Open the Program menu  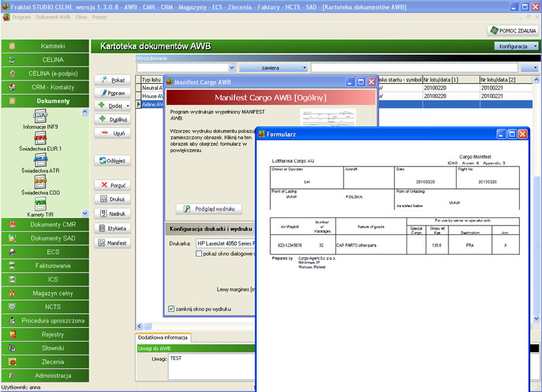22,17
